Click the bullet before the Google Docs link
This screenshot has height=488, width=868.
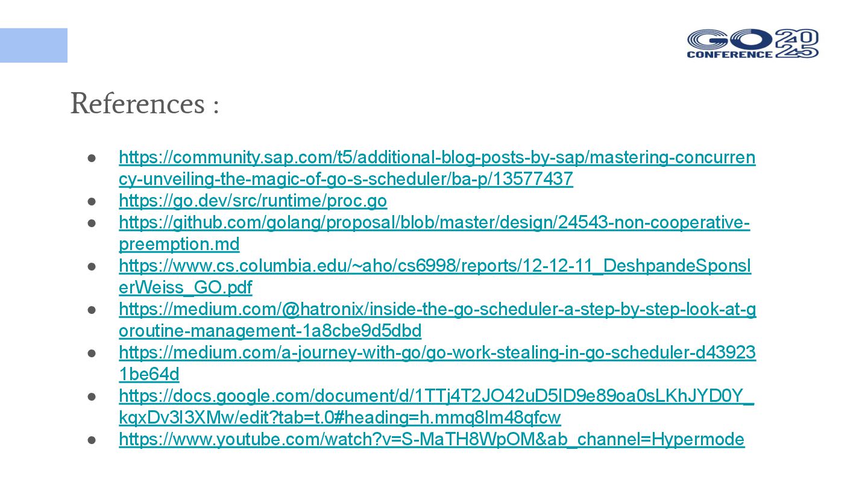click(92, 396)
